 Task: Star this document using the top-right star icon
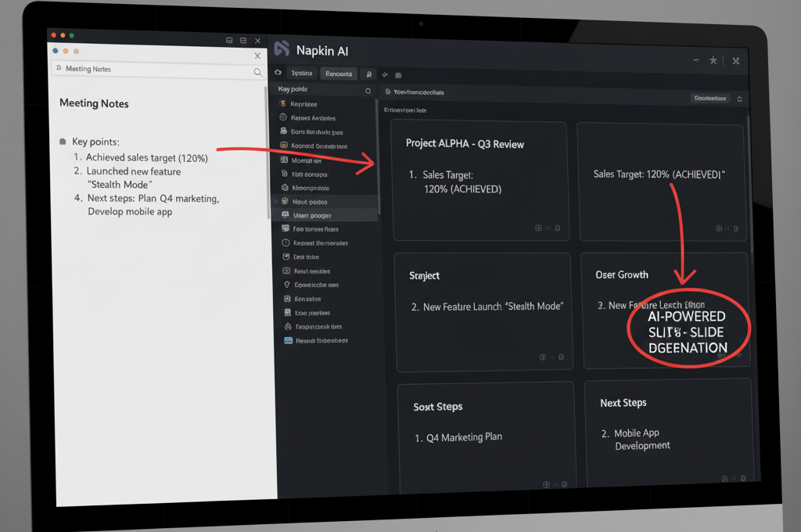713,60
